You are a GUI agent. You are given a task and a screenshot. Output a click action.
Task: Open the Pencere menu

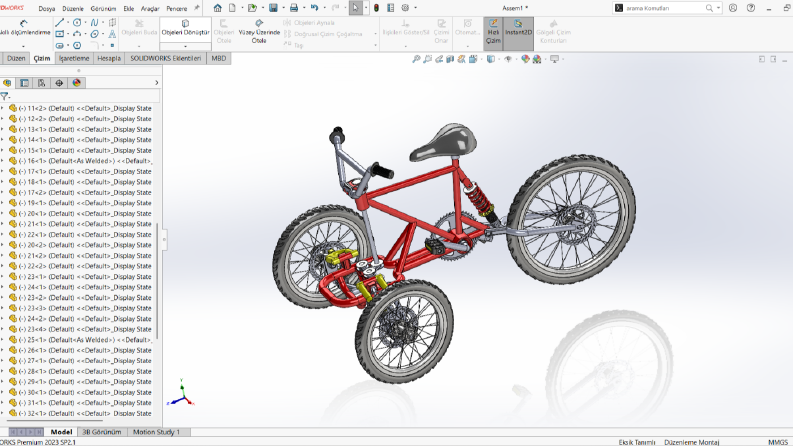pyautogui.click(x=177, y=8)
